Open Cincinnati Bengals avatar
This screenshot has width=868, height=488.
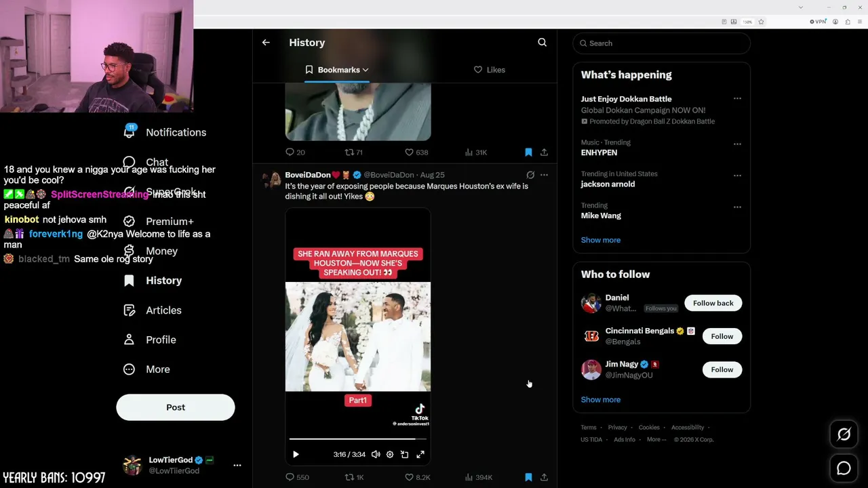tap(591, 336)
